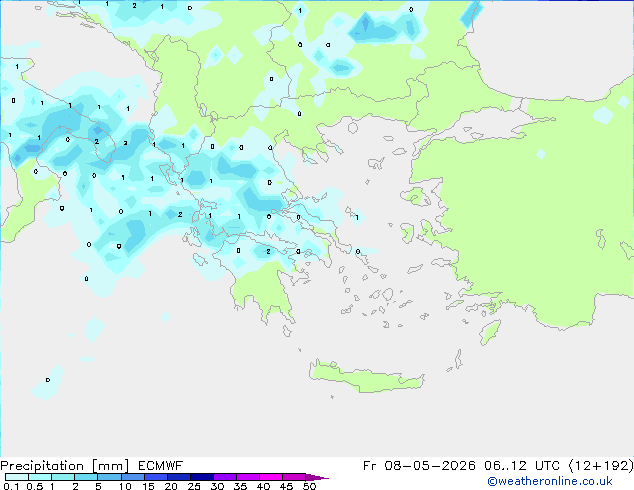
Task: Click the '06..12 UTC' time range text
Action: [x=522, y=466]
